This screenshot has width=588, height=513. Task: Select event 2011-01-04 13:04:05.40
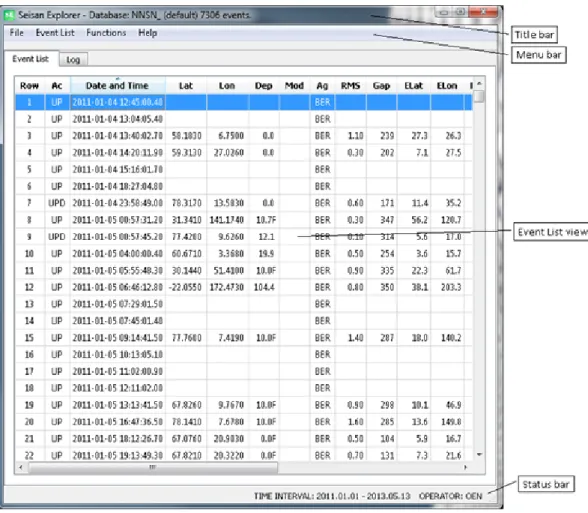pos(244,119)
